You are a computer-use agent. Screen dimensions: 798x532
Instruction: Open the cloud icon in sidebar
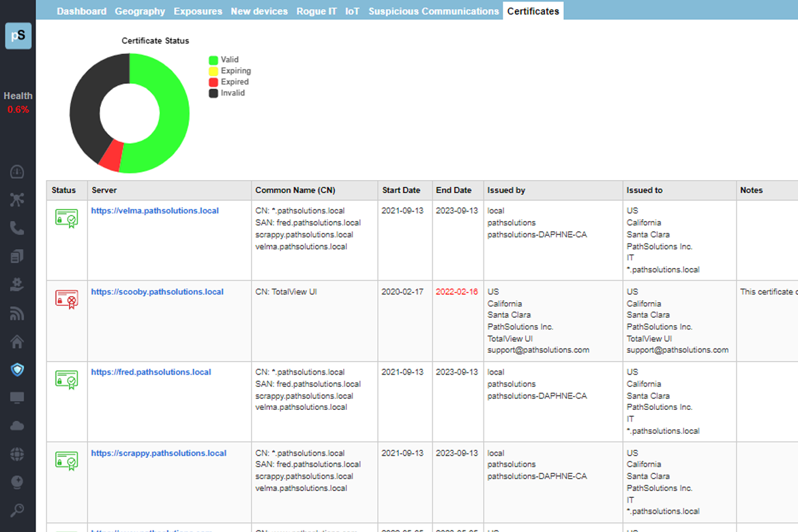tap(17, 426)
